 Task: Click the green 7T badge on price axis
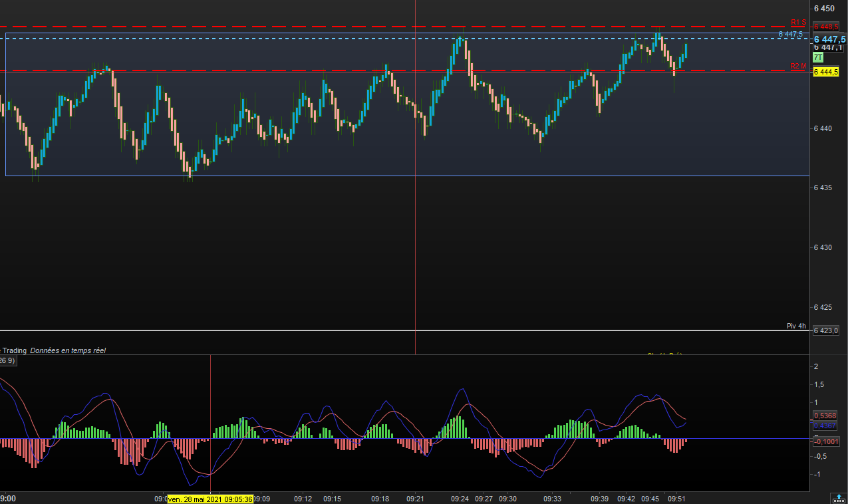818,58
